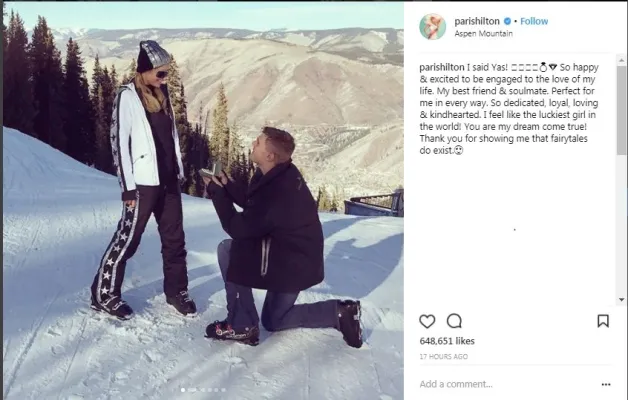Click parishilton username in the caption

pos(442,67)
